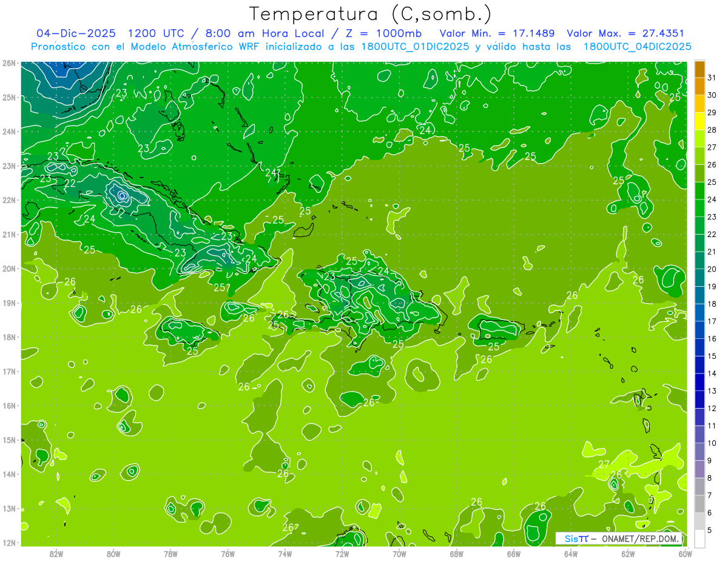Click the 19N latitude axis label
Screen dimensions: 728x562
click(9, 303)
